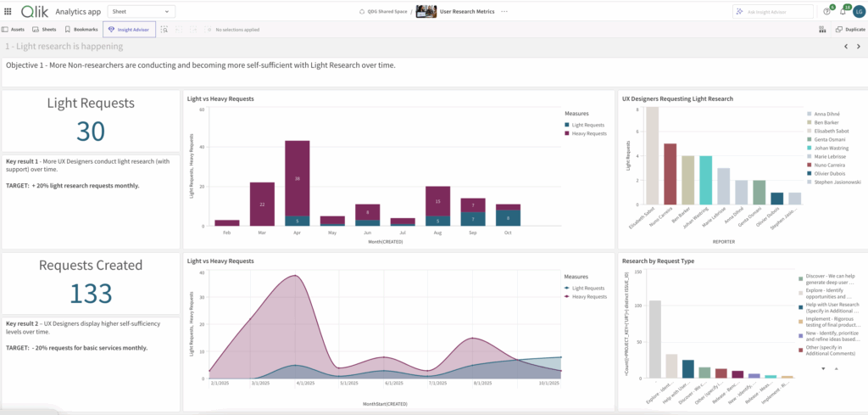Open the Assets panel
868x415 pixels.
coord(13,30)
